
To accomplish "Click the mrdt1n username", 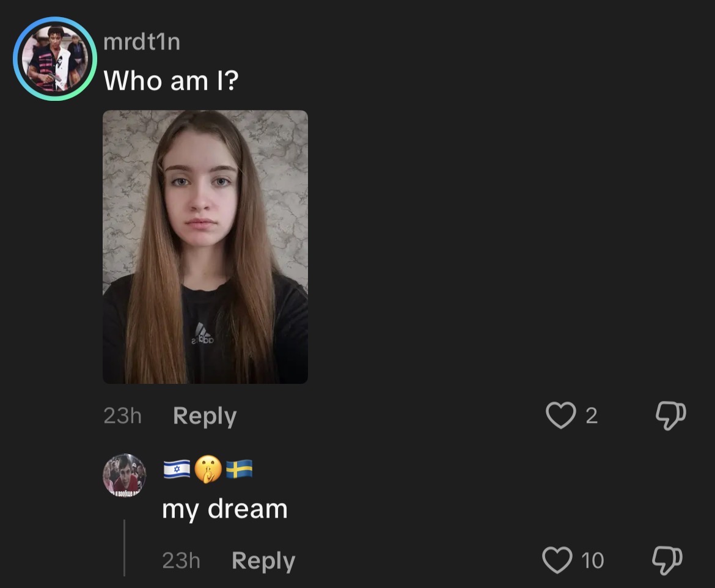I will [x=142, y=42].
